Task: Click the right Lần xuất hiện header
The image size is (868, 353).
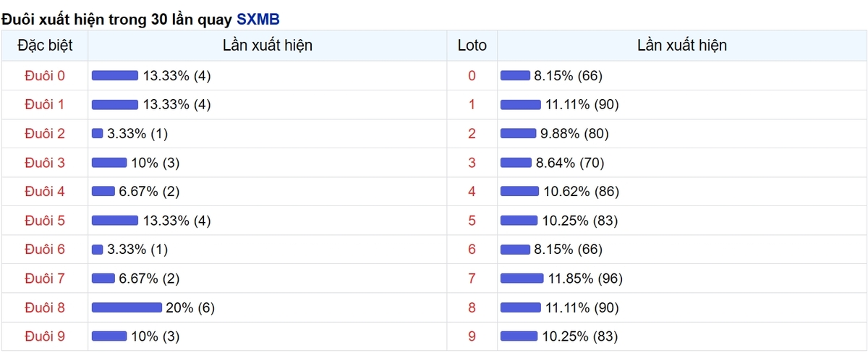Action: pyautogui.click(x=682, y=46)
